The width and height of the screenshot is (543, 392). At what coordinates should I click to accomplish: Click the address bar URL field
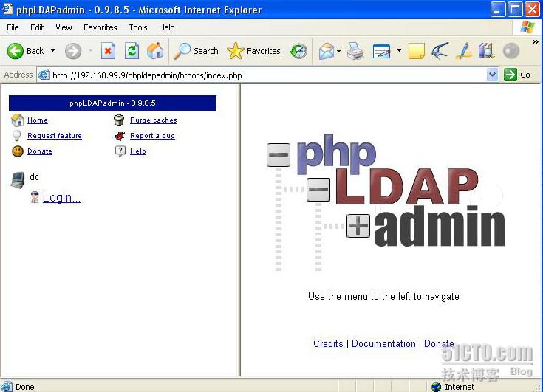268,75
